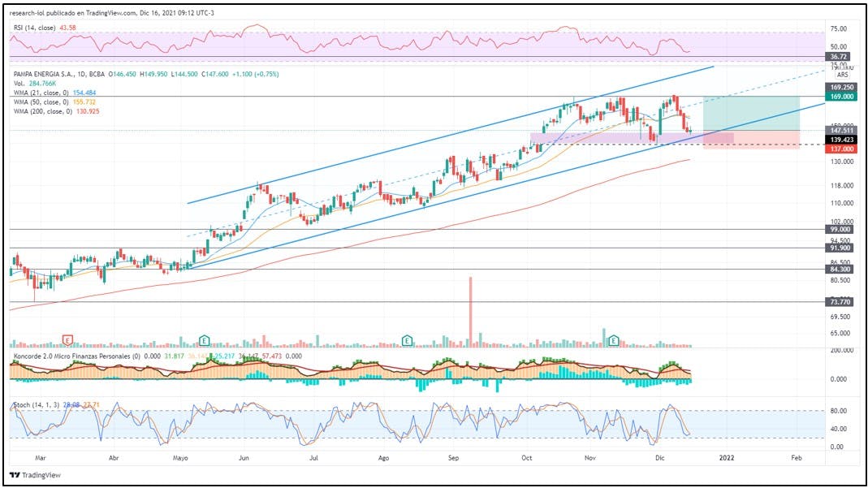
Task: Select the Koncorde 2.0 indicator legend
Action: (x=158, y=356)
